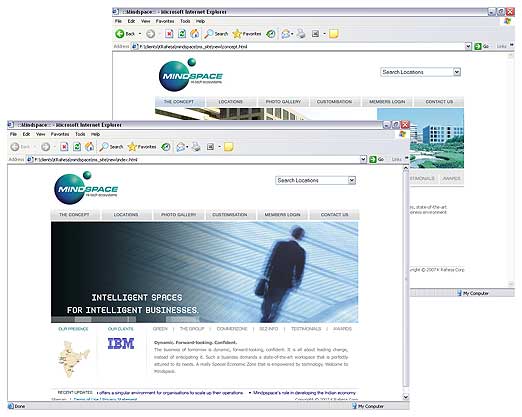The height and width of the screenshot is (417, 522).
Task: Open GREEN link below hero banner
Action: pyautogui.click(x=160, y=329)
